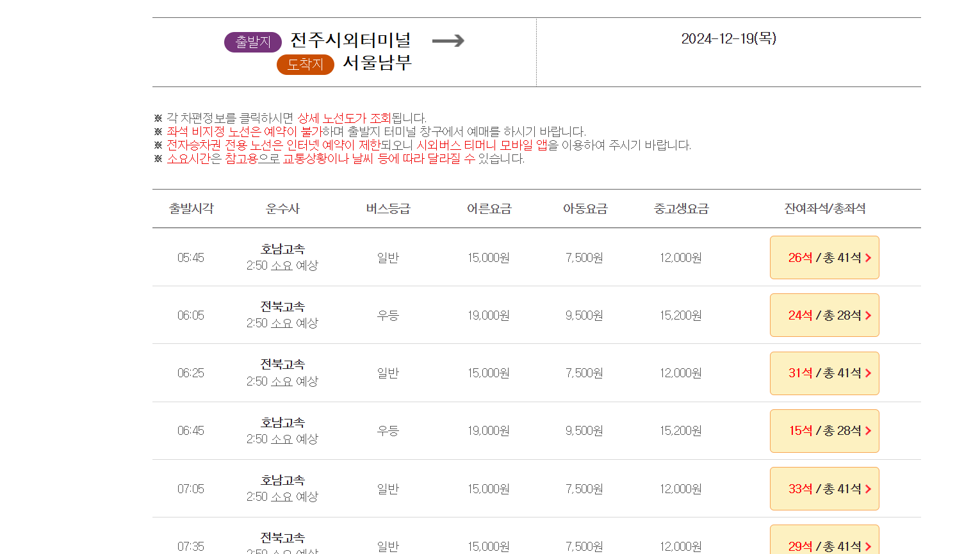Open 전북고속 route detail for 06:25 bus
Viewport: 980px width, 554px height.
[282, 364]
